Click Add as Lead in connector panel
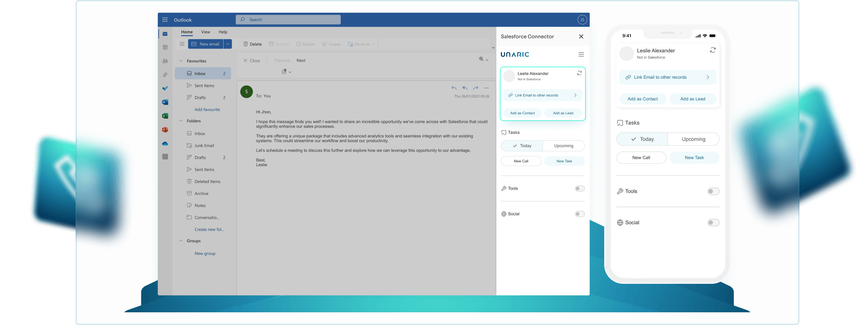This screenshot has width=868, height=325. click(563, 113)
